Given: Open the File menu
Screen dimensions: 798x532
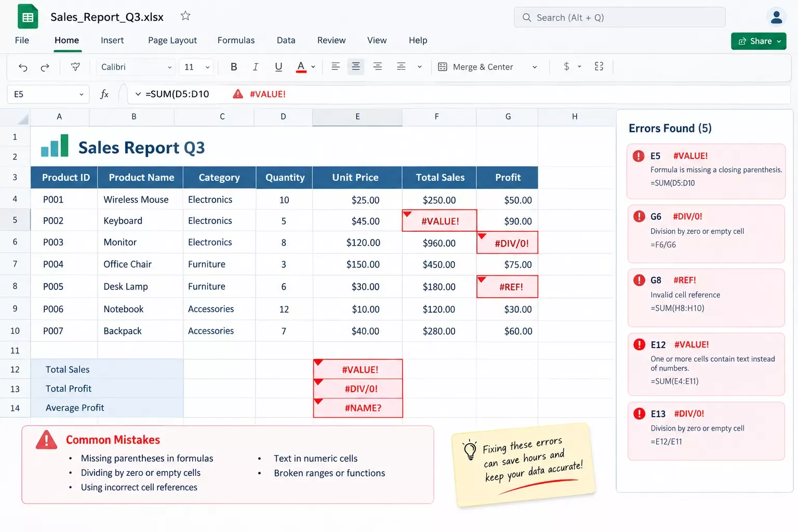Looking at the screenshot, I should tap(22, 40).
